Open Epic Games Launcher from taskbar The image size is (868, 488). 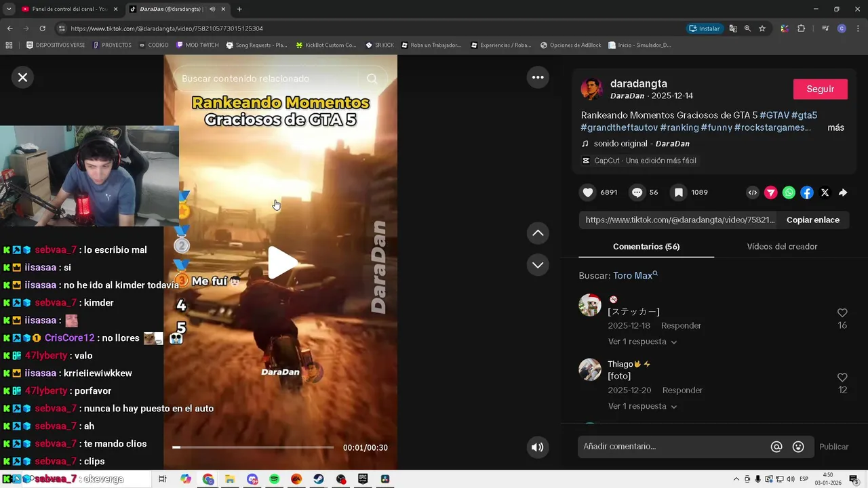pos(363,479)
